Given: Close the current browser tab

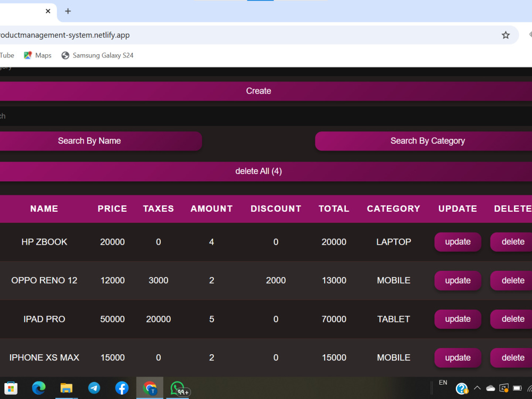Looking at the screenshot, I should (x=48, y=11).
